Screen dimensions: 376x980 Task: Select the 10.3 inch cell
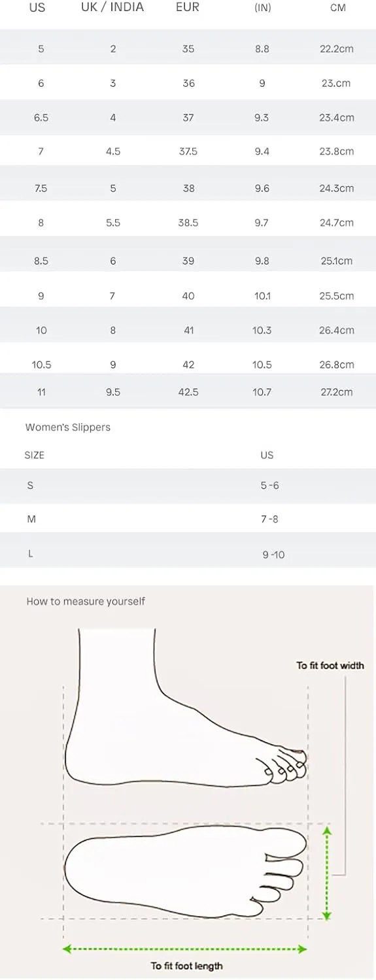coord(262,331)
